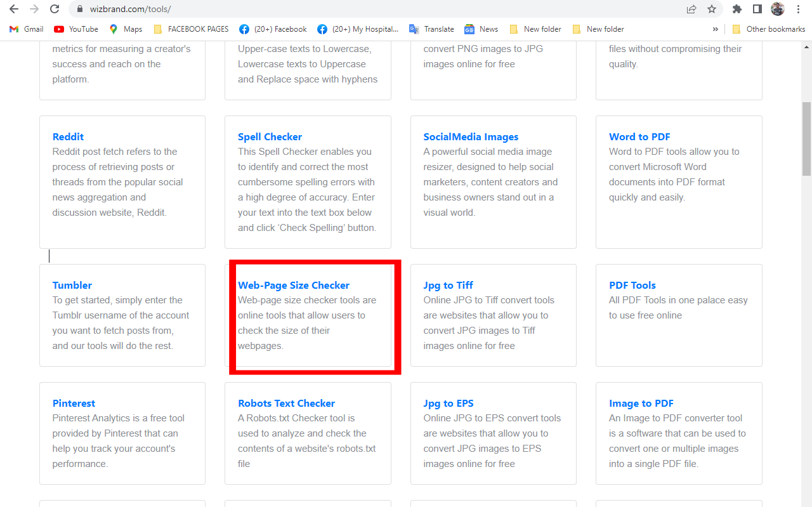Image resolution: width=812 pixels, height=507 pixels.
Task: Click text 'Pinterest Analytics is a free tool'
Action: pyautogui.click(x=119, y=418)
